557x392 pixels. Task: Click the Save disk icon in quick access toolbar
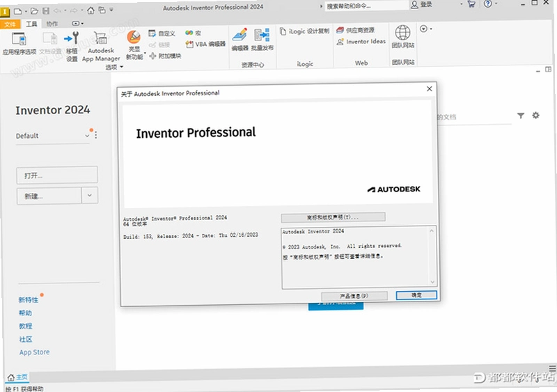(x=46, y=11)
